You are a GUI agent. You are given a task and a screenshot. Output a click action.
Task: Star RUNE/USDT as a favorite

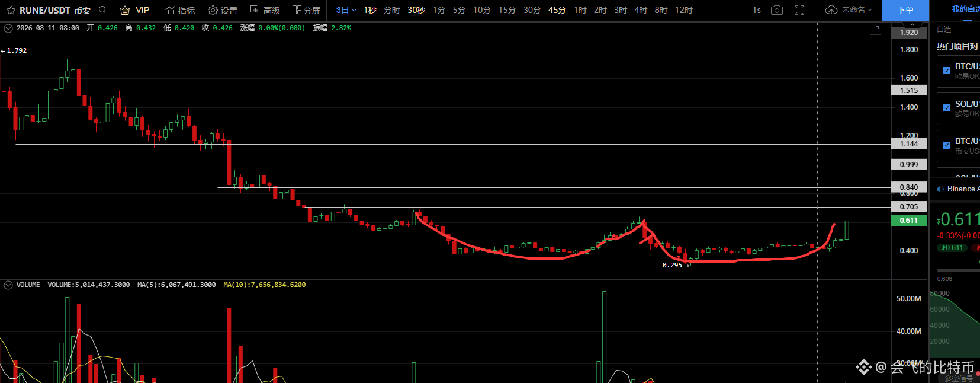tap(11, 10)
